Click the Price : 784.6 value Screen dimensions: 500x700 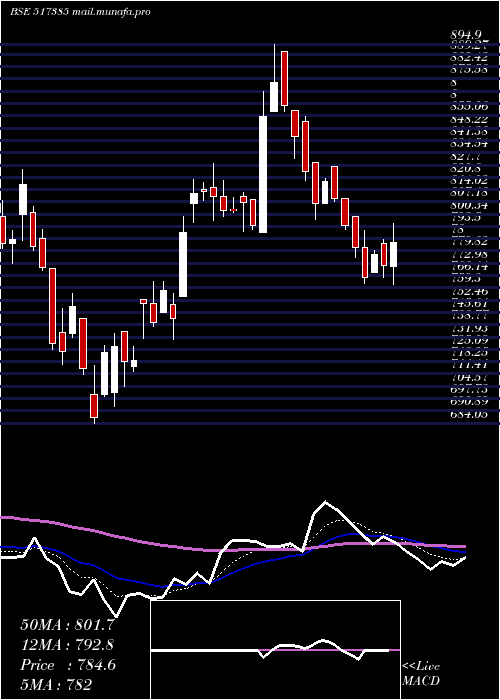point(68,665)
